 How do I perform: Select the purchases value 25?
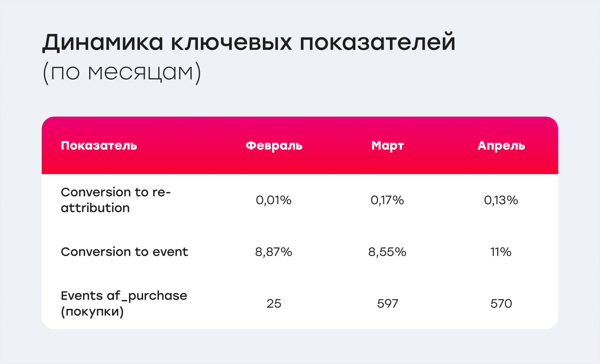coord(274,304)
